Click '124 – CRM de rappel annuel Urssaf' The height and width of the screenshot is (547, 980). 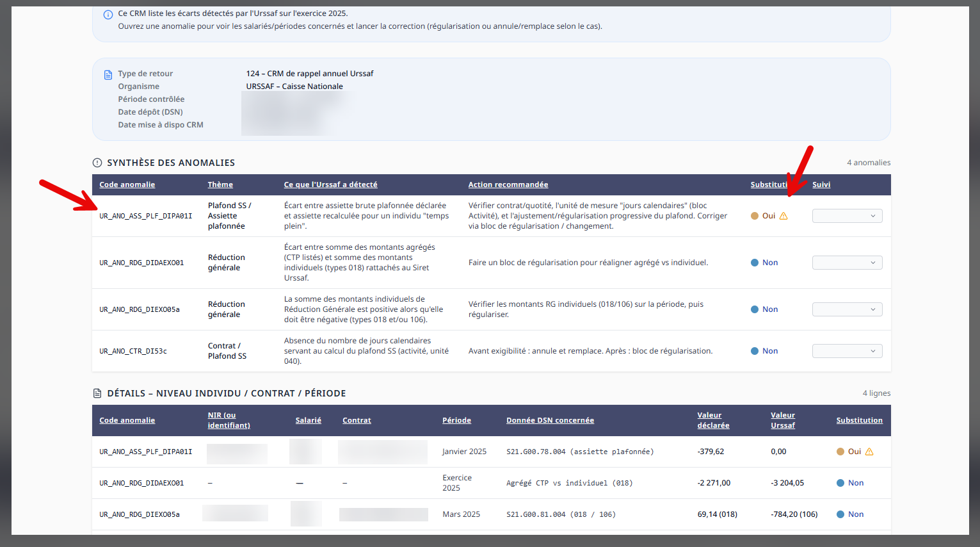310,74
